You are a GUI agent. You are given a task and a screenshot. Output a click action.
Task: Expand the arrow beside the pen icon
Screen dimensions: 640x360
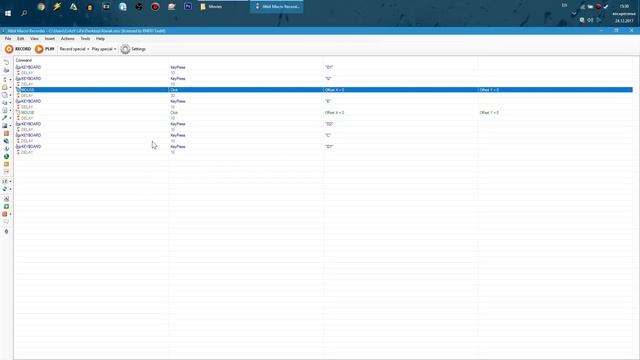10,118
